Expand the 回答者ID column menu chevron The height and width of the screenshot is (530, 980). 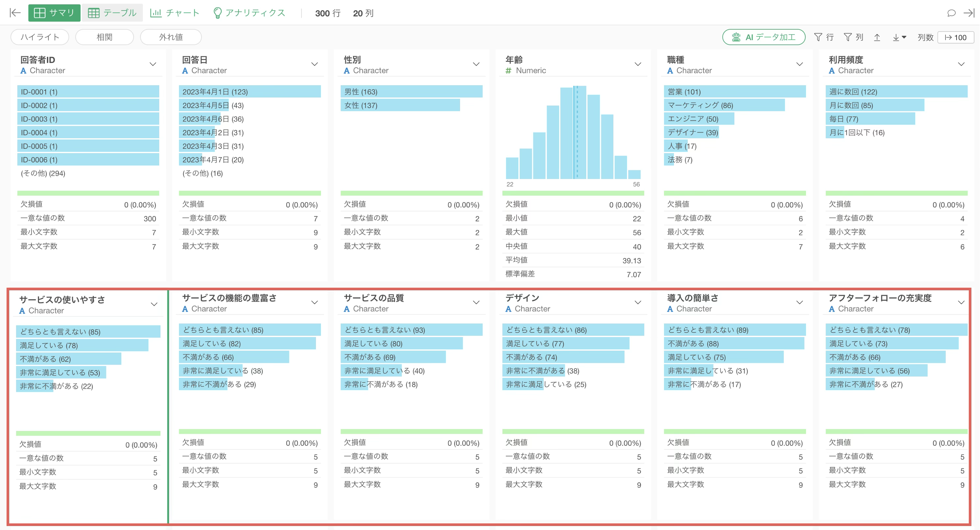click(153, 64)
